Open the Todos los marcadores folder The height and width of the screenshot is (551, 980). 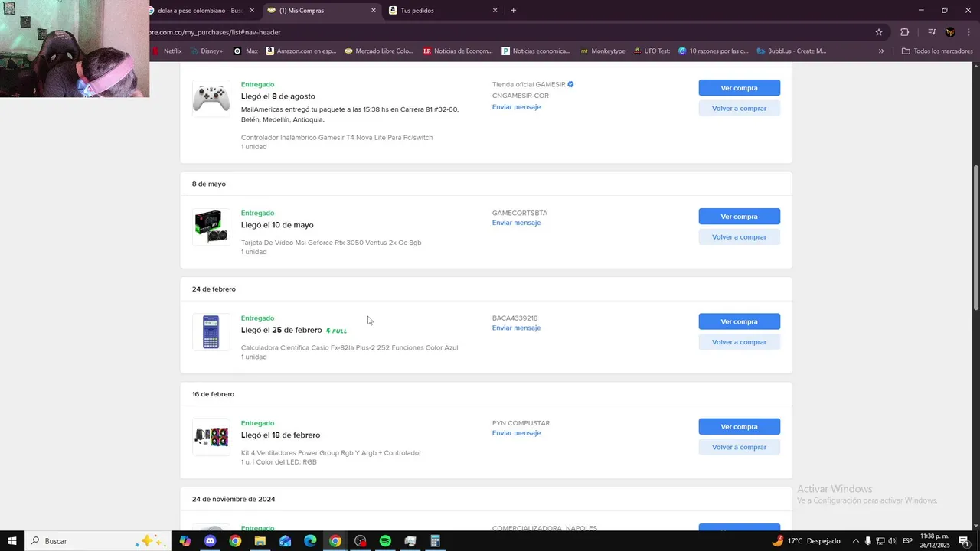(937, 51)
